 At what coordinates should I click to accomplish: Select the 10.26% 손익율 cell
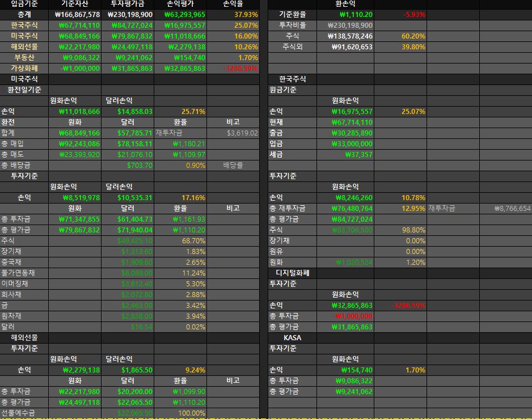pos(233,47)
